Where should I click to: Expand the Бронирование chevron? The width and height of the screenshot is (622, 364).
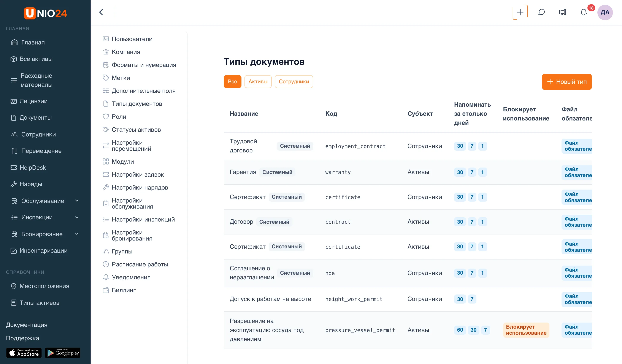pyautogui.click(x=77, y=234)
